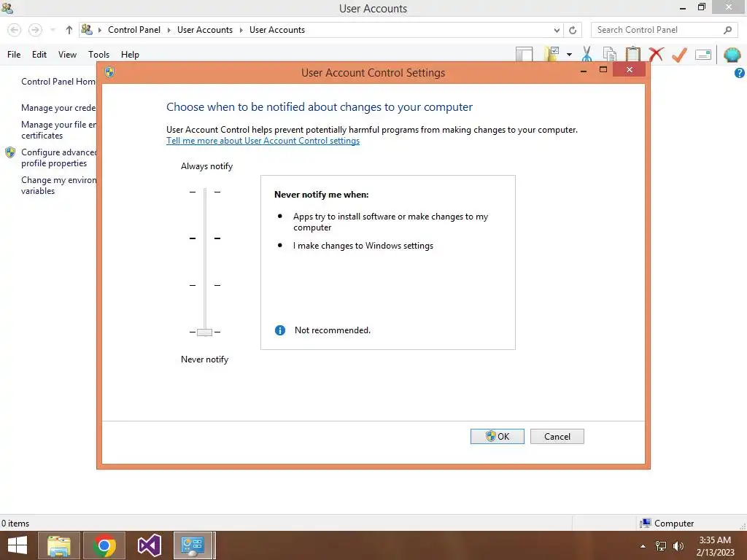The width and height of the screenshot is (747, 560).
Task: Click the Up one level arrow
Action: [x=69, y=30]
